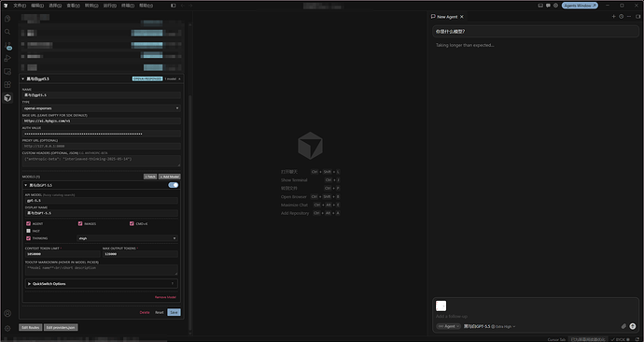Click the Add Model button
Viewport: 644px width, 342px height.
[x=170, y=177]
